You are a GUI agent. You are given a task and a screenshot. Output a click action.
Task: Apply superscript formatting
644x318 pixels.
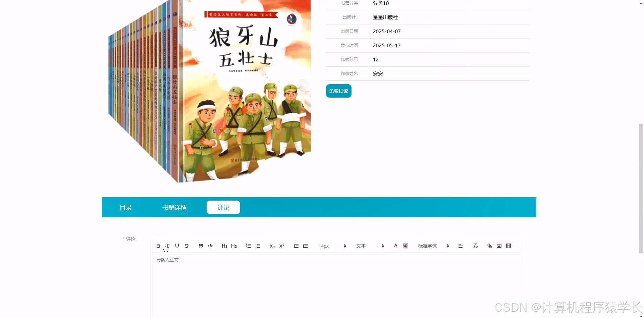coord(281,246)
